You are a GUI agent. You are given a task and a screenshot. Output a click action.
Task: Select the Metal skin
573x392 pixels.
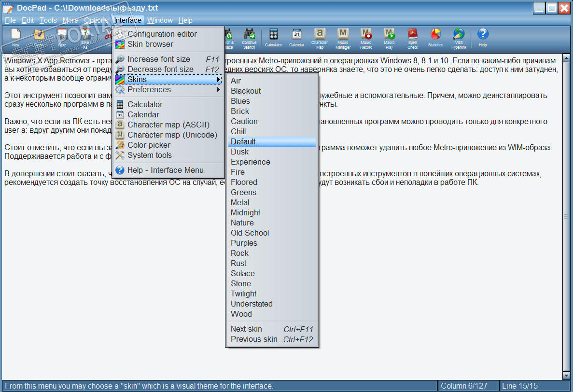[x=272, y=202]
